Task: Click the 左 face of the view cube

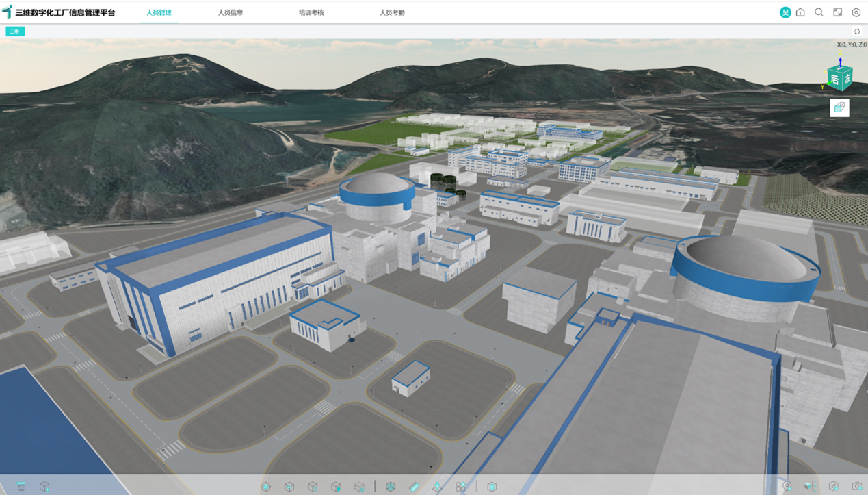Action: pyautogui.click(x=847, y=78)
